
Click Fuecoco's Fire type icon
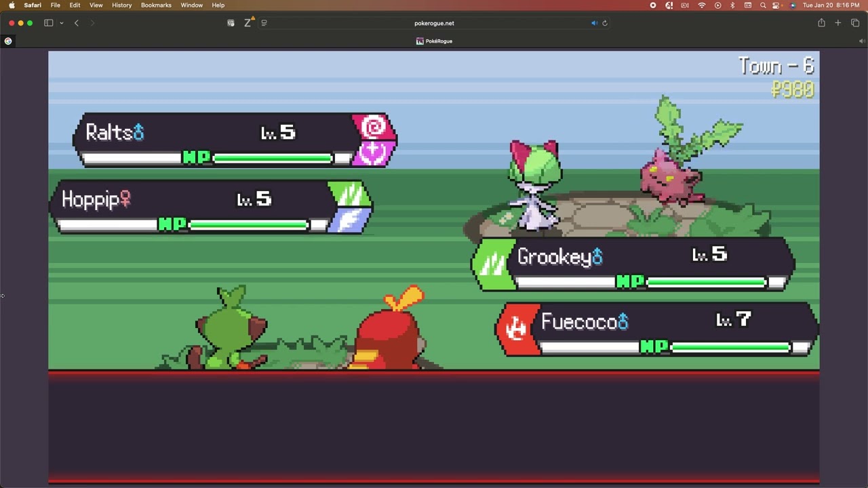coord(517,329)
